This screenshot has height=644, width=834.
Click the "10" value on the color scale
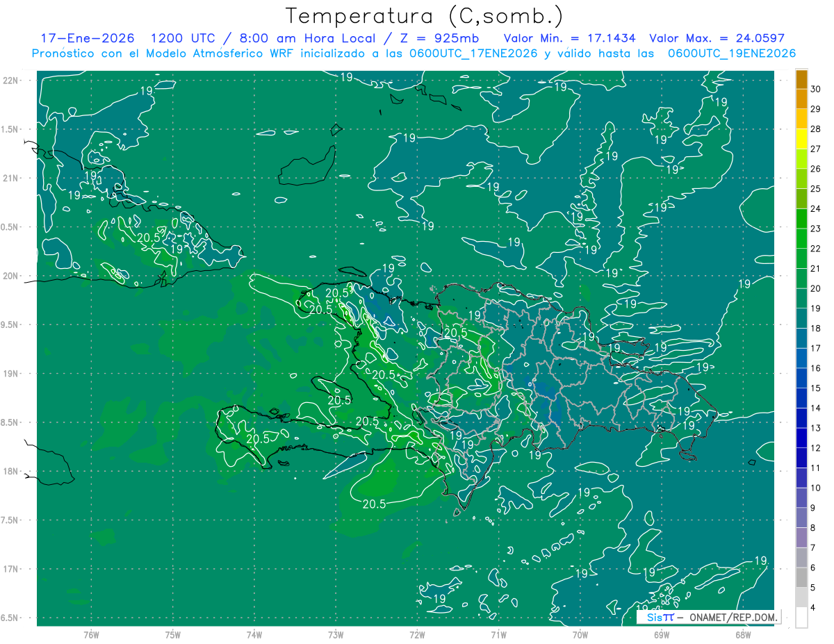click(815, 488)
